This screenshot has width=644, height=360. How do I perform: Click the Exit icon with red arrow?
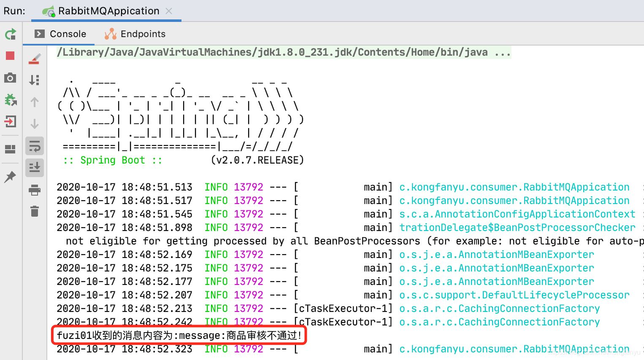10,122
